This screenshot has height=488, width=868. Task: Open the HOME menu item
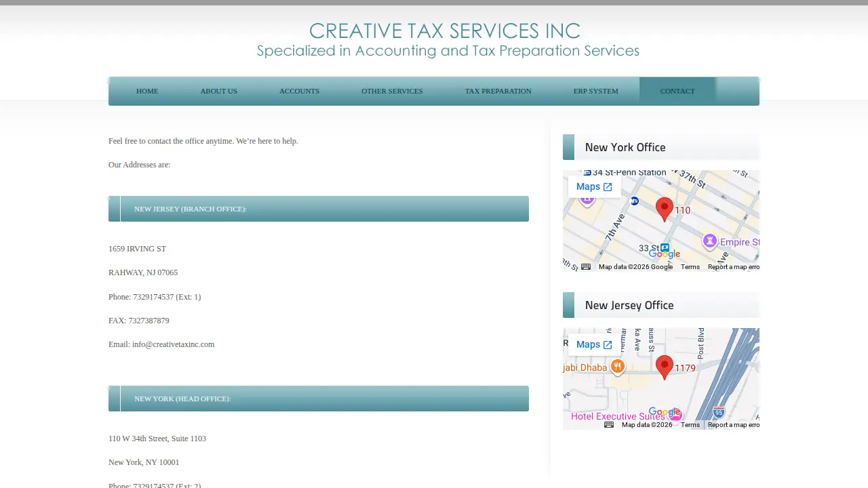(147, 91)
